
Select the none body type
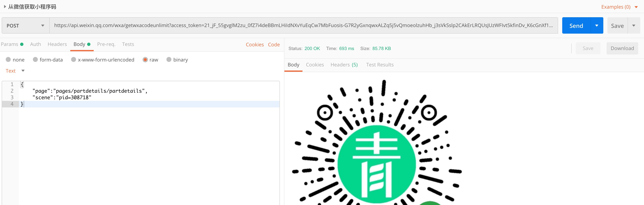(15, 60)
